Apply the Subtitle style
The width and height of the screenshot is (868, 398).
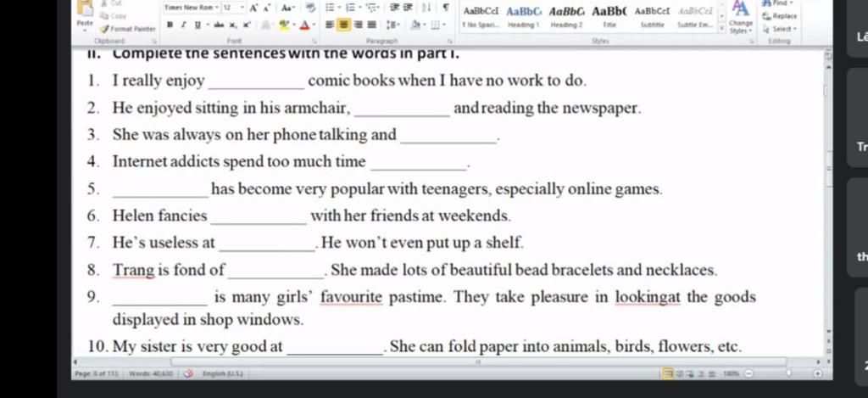652,17
